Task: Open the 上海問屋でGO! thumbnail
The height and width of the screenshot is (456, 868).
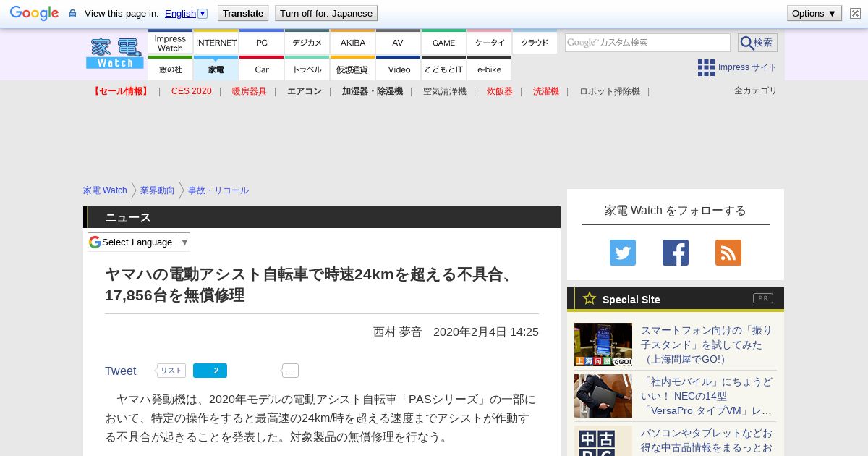Action: pyautogui.click(x=603, y=345)
